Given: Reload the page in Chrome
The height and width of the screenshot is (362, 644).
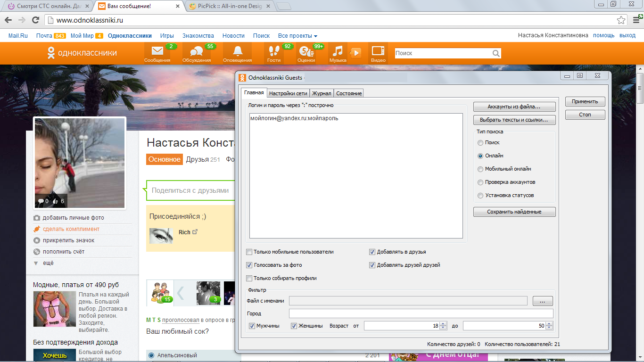Looking at the screenshot, I should (x=35, y=20).
